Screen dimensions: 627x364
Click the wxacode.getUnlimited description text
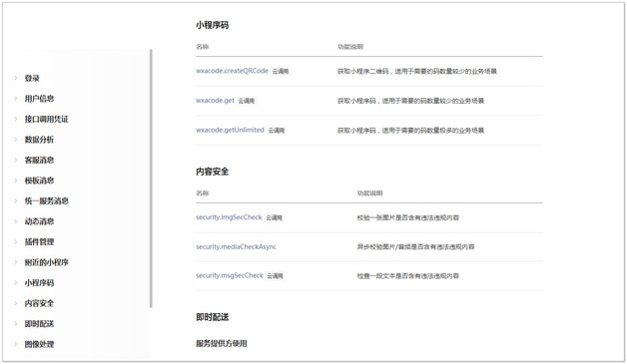coord(410,131)
